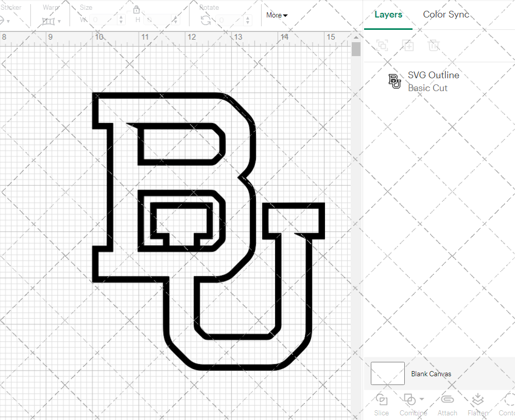
Task: Click the Blank Canvas color swatch
Action: 387,374
